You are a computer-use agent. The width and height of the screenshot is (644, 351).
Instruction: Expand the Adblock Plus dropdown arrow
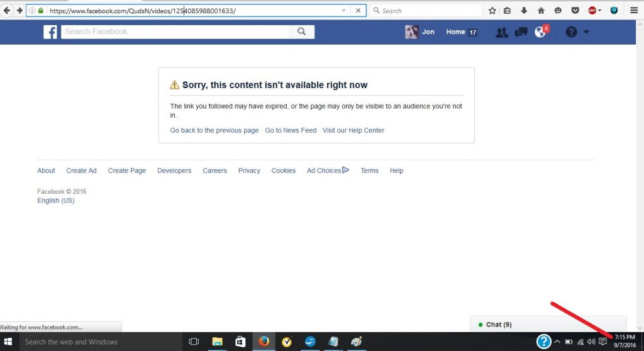point(599,11)
